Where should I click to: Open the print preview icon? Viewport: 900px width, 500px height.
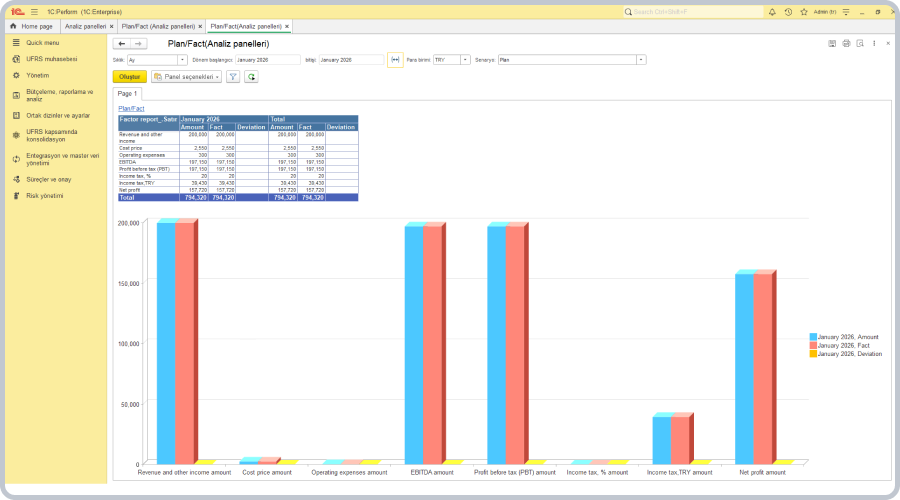(860, 44)
